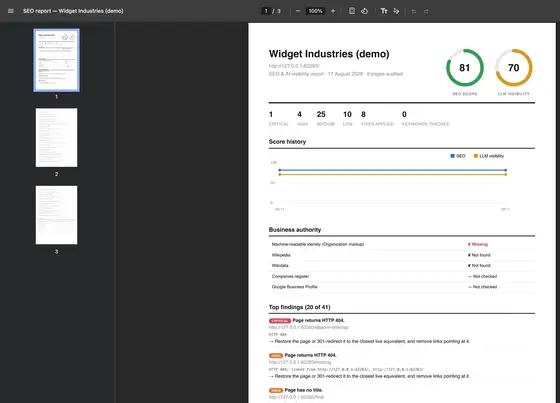Click the Top findings (20 of 41) heading

(299, 307)
